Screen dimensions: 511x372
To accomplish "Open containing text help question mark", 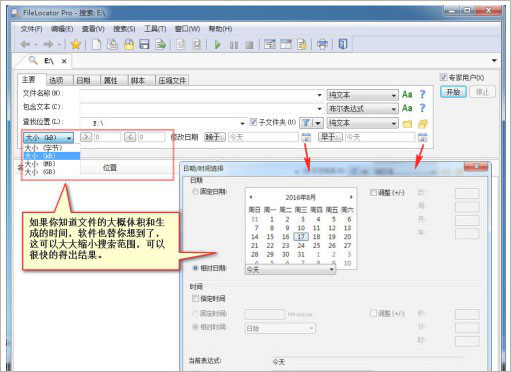I will pos(422,108).
